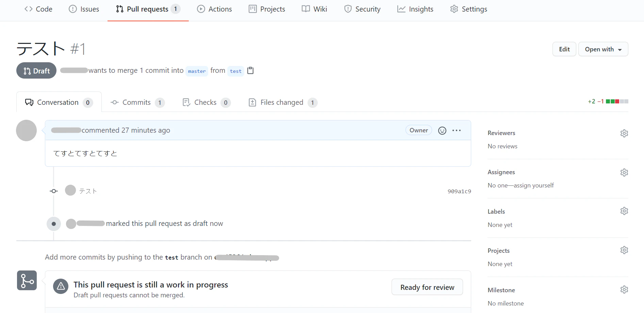Switch to the Checks tab

(207, 102)
